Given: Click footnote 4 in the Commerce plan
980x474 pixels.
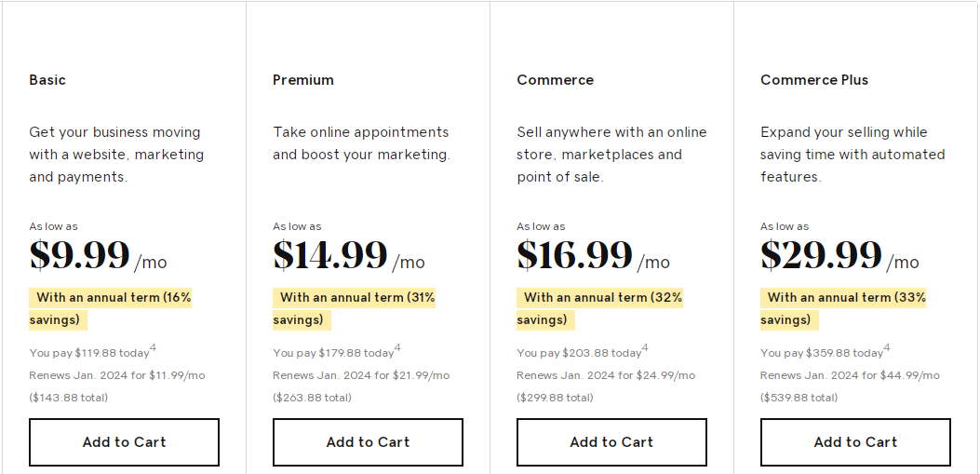Looking at the screenshot, I should coord(645,348).
